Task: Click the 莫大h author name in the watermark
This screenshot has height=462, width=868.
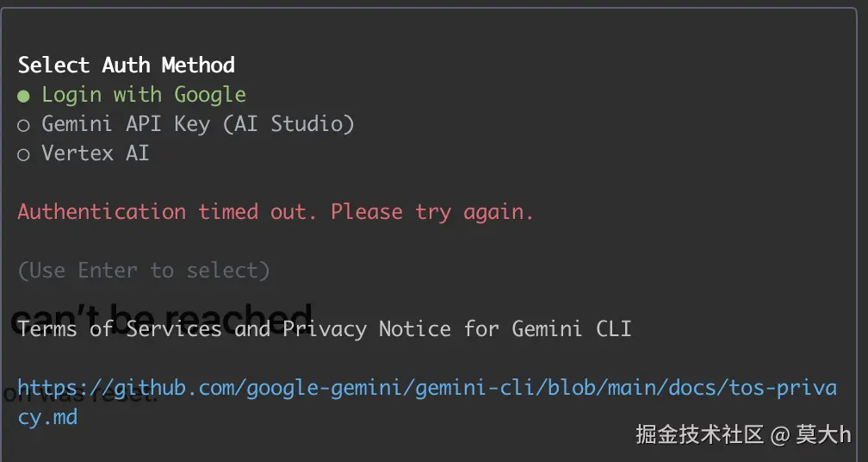Action: tap(822, 434)
